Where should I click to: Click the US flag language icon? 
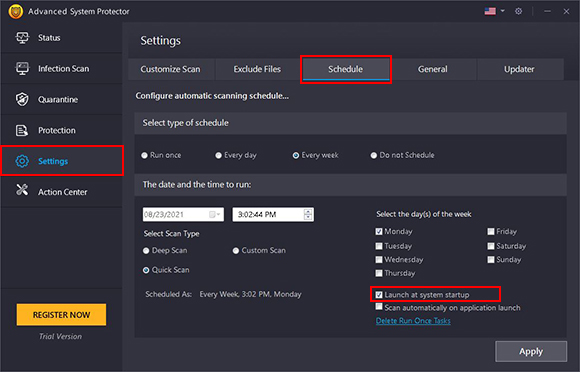[490, 11]
